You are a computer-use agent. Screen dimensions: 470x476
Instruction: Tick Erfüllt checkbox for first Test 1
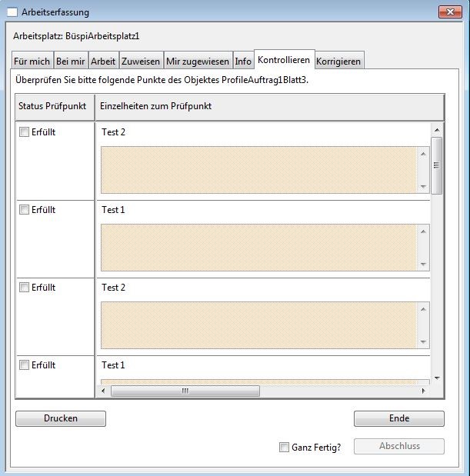pos(25,210)
